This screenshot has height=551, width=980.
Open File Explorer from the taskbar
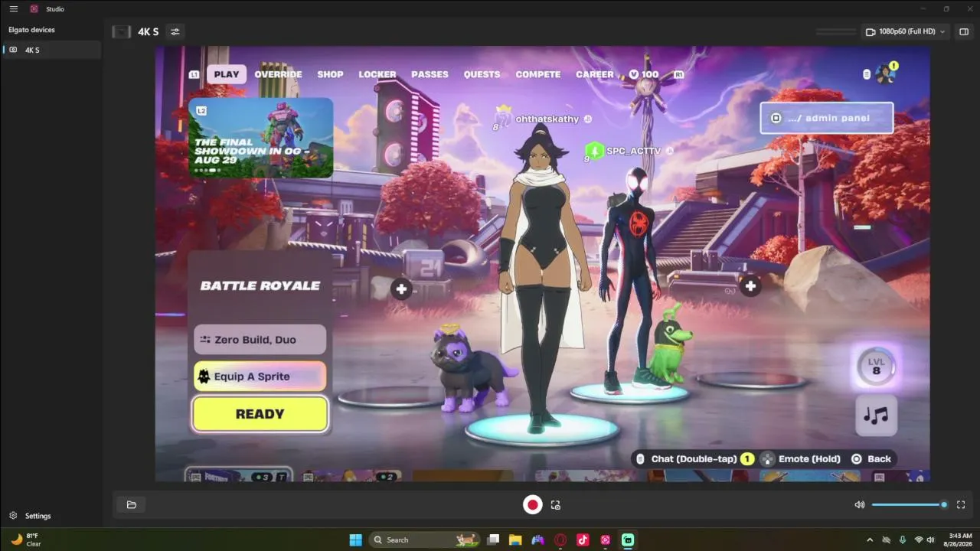(x=515, y=540)
